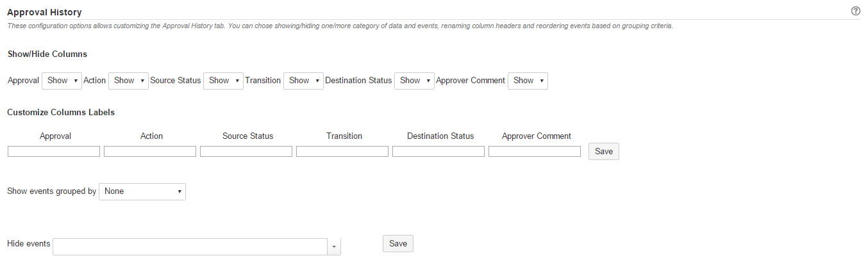Viewport: 868px width, 265px height.
Task: Click the Transition label input
Action: (x=342, y=152)
